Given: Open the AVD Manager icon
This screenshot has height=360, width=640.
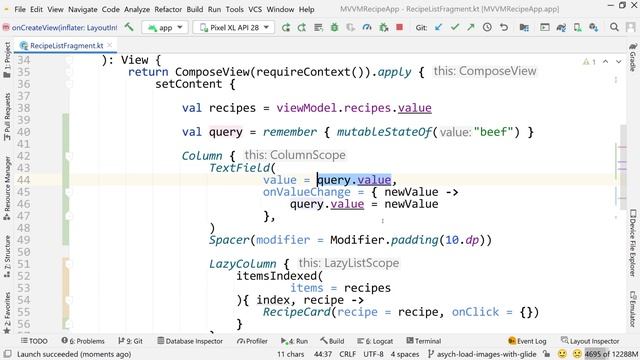Looking at the screenshot, I should click(x=578, y=27).
